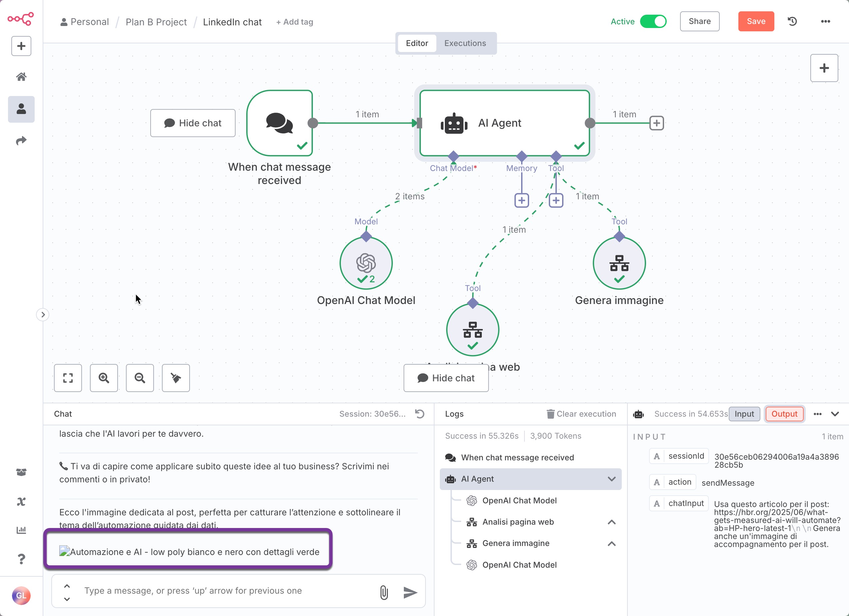Tidy up nodes with the broom icon

[x=176, y=378]
